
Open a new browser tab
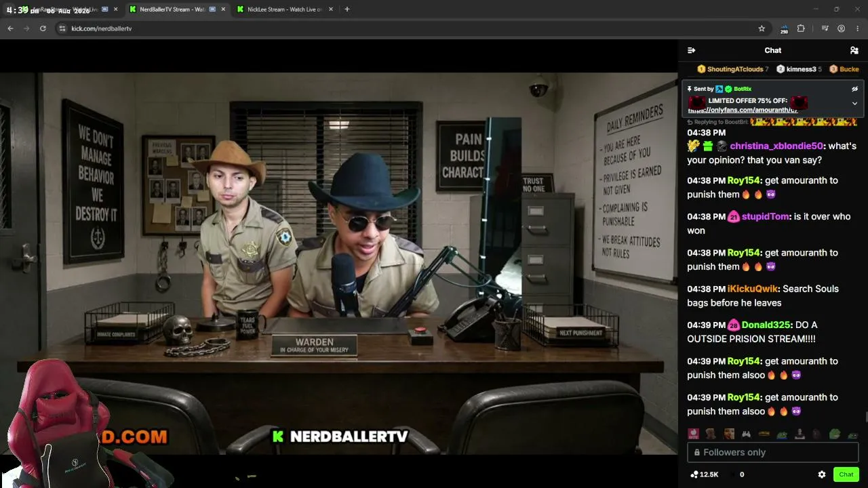point(347,9)
